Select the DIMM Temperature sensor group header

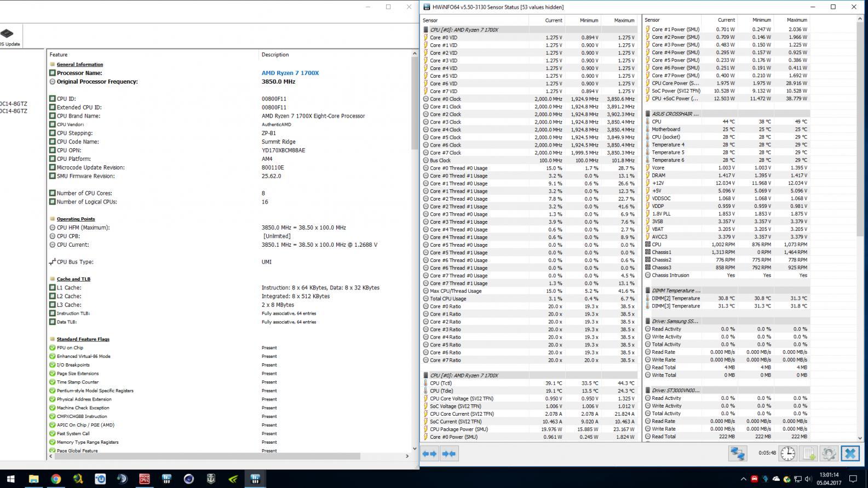[x=726, y=291]
